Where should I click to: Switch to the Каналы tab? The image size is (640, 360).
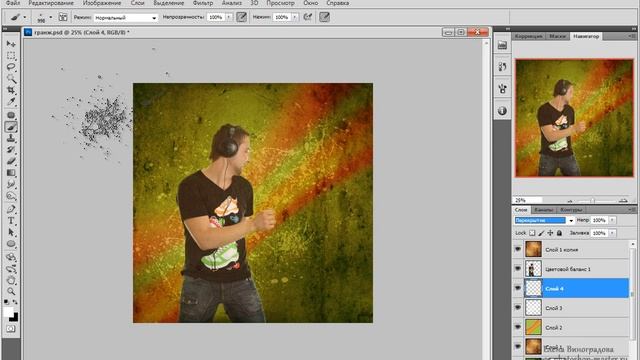coord(543,209)
